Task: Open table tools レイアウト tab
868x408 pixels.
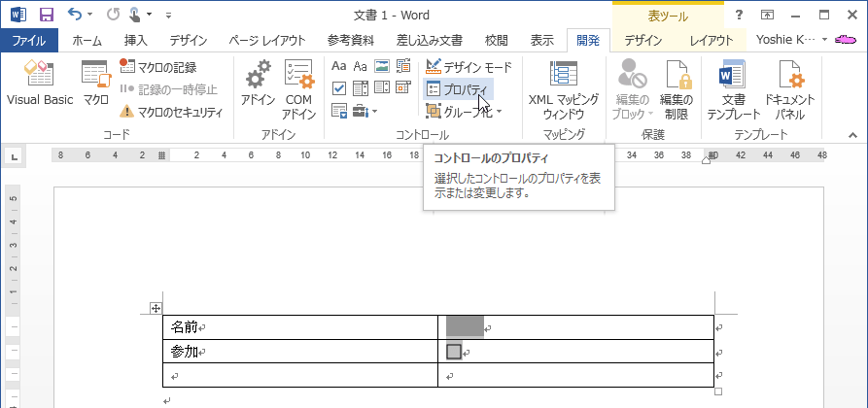Action: pos(712,40)
